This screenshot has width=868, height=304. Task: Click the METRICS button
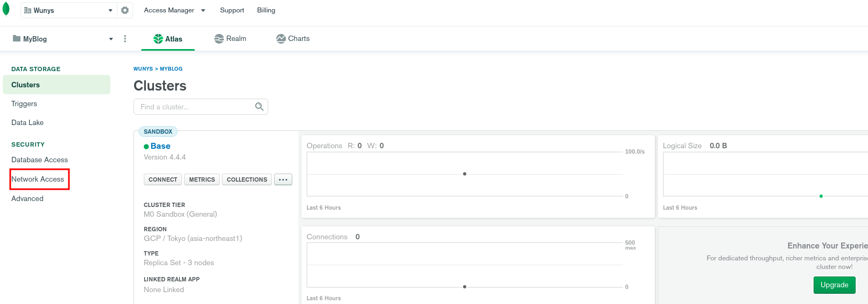[202, 179]
